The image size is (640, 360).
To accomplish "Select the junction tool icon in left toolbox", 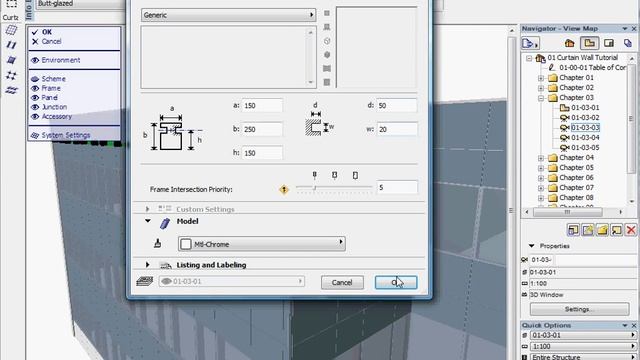I will (x=11, y=75).
